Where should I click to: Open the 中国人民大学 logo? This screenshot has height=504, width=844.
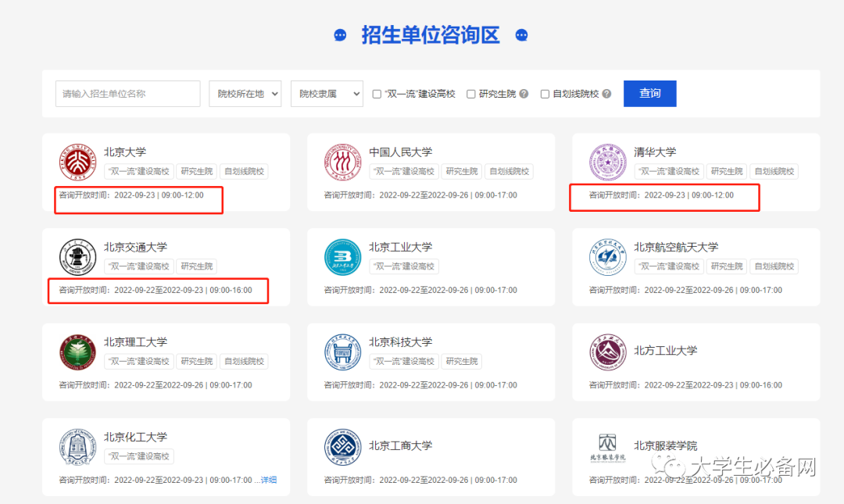click(343, 162)
